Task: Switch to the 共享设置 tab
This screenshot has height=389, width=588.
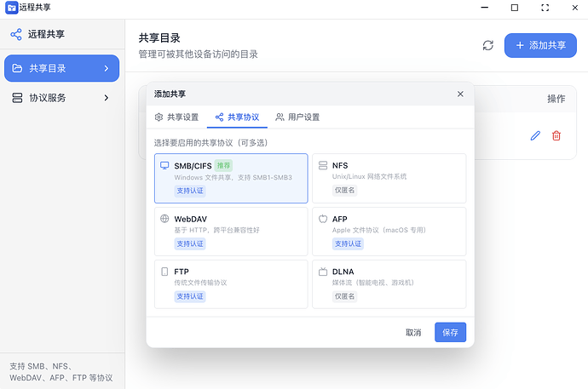Action: point(176,117)
